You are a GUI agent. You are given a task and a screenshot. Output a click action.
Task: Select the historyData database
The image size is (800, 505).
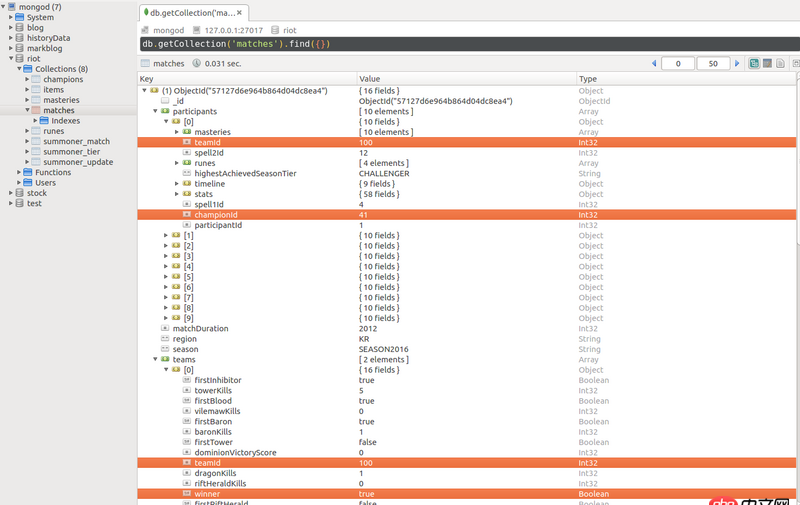[48, 38]
